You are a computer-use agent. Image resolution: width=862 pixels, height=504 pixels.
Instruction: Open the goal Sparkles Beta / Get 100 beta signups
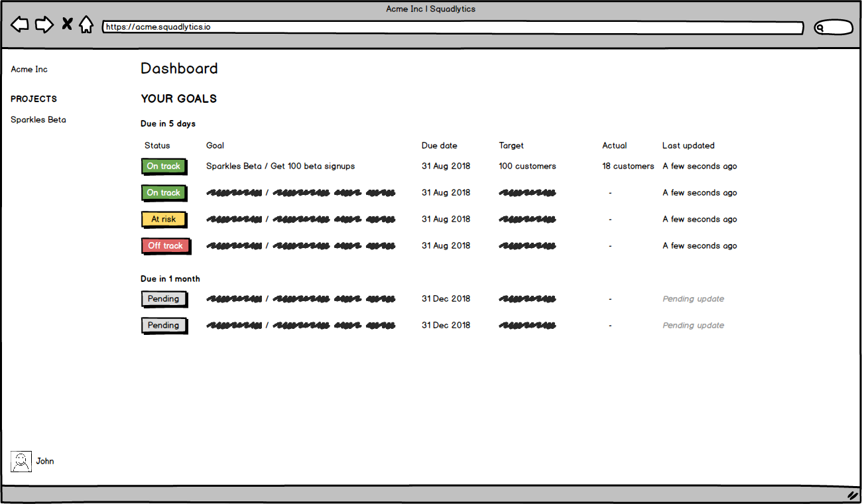pyautogui.click(x=280, y=166)
